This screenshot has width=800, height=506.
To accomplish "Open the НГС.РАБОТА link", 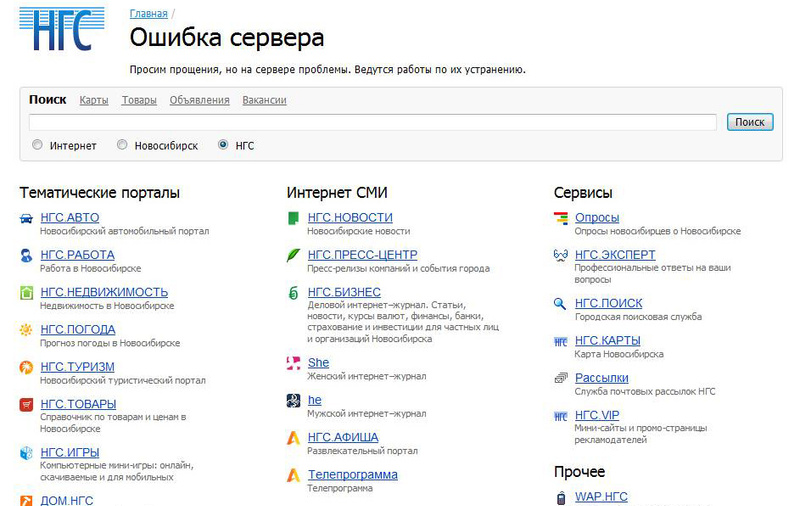I will pos(78,255).
